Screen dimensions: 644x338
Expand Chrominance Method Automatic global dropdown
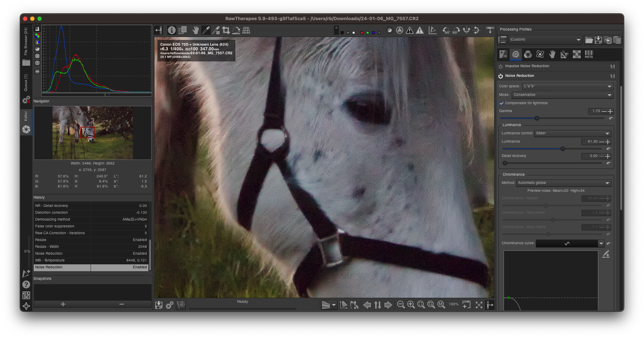563,183
